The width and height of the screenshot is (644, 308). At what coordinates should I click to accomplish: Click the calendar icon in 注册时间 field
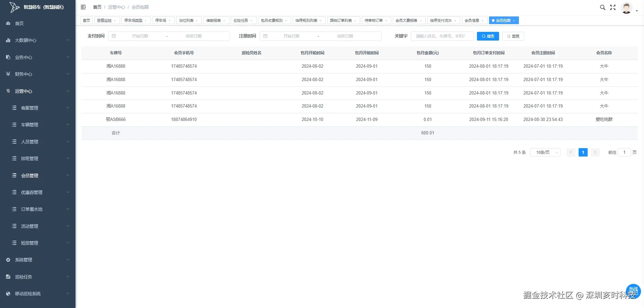tap(265, 36)
